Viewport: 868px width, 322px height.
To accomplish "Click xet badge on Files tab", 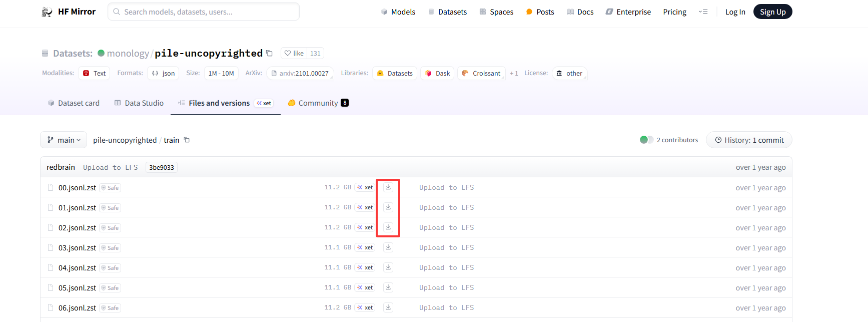I will 264,103.
